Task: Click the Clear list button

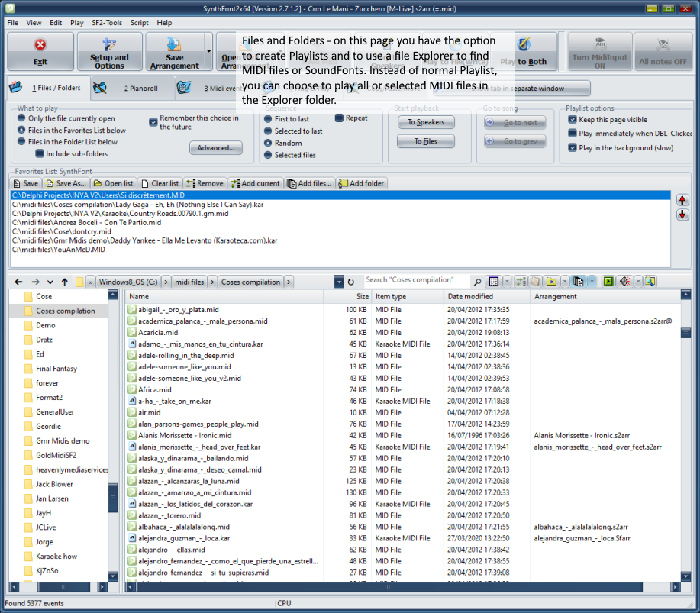Action: pyautogui.click(x=160, y=183)
